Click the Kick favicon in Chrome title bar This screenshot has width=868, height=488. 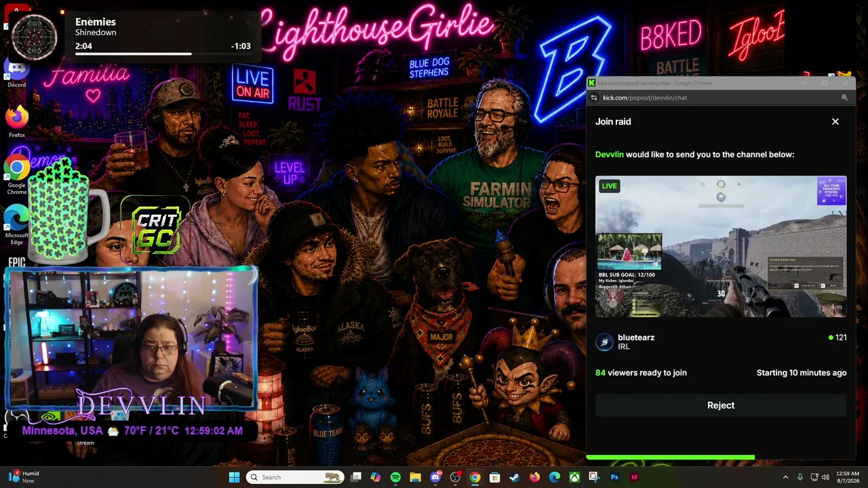pos(592,83)
